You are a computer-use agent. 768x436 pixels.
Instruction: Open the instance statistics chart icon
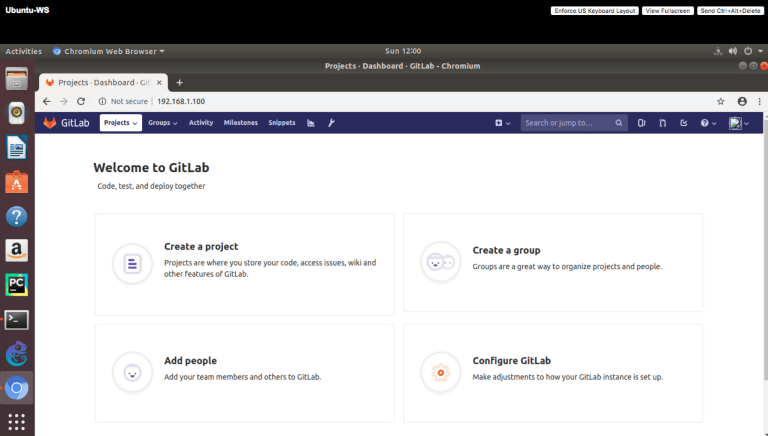pyautogui.click(x=311, y=123)
